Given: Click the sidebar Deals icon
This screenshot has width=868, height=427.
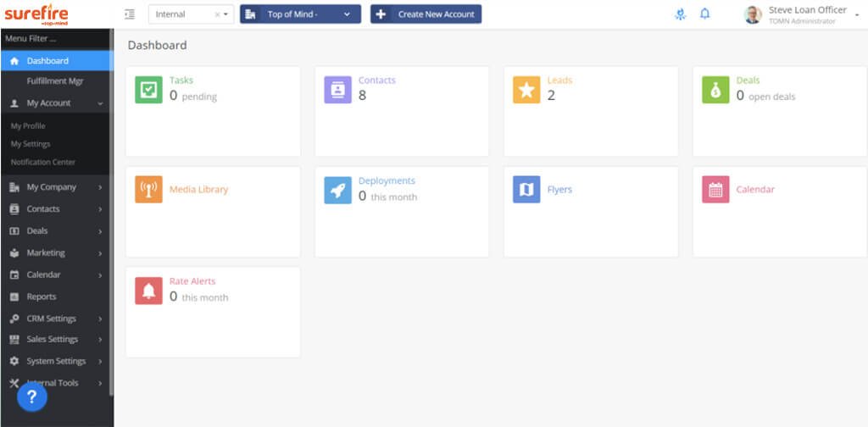Looking at the screenshot, I should point(15,231).
